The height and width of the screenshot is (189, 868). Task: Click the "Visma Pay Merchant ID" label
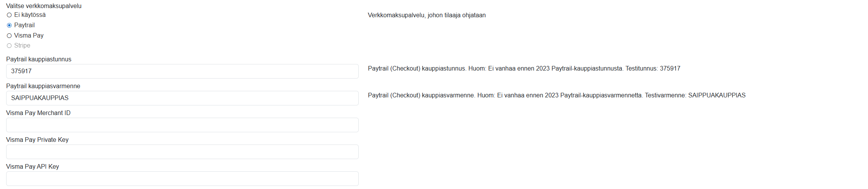click(x=38, y=113)
